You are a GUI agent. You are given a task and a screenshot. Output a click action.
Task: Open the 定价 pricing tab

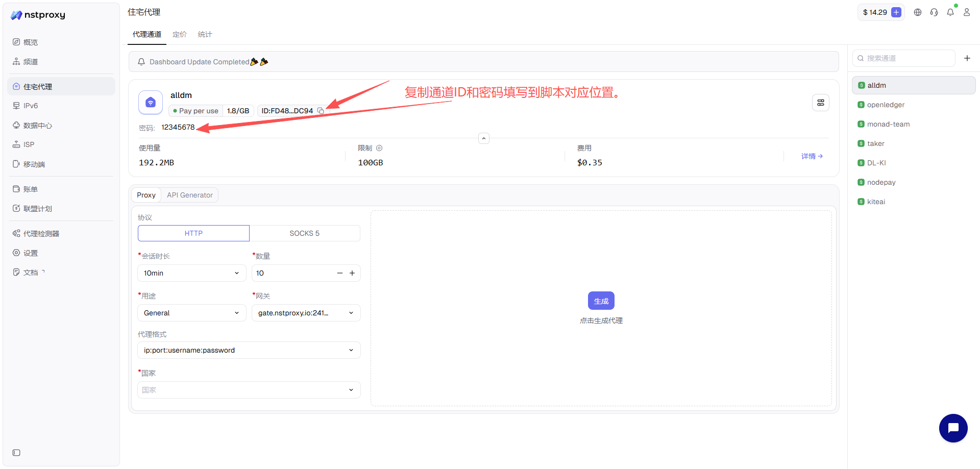point(179,34)
